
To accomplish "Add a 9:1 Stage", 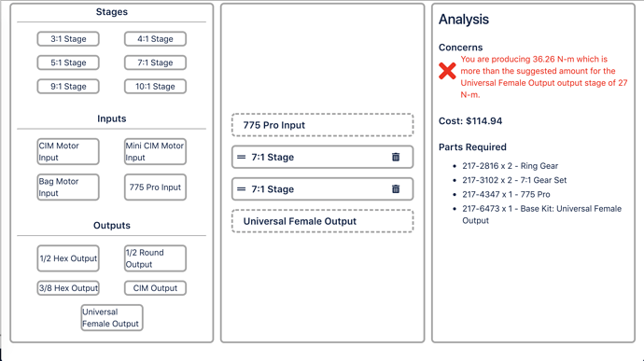I will (x=68, y=87).
